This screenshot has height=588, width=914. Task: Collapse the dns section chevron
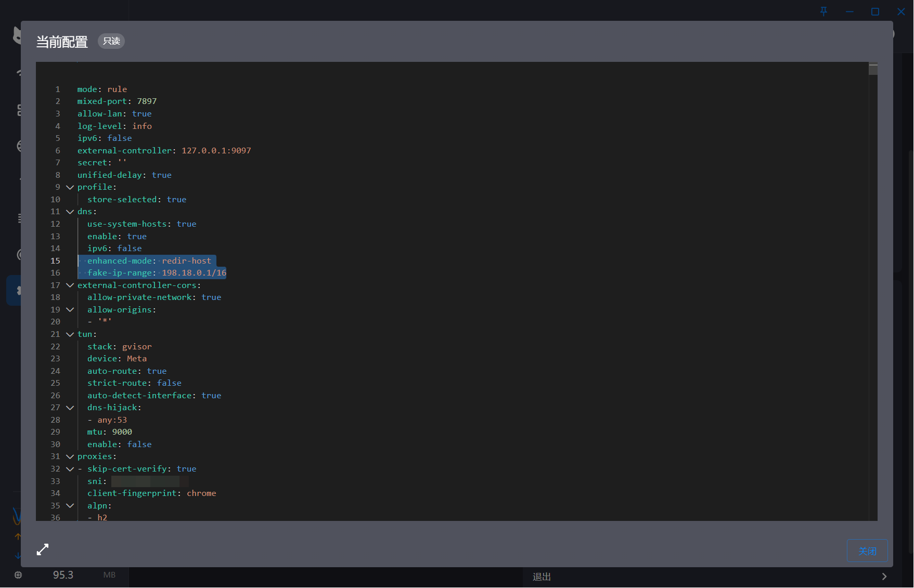pyautogui.click(x=70, y=212)
